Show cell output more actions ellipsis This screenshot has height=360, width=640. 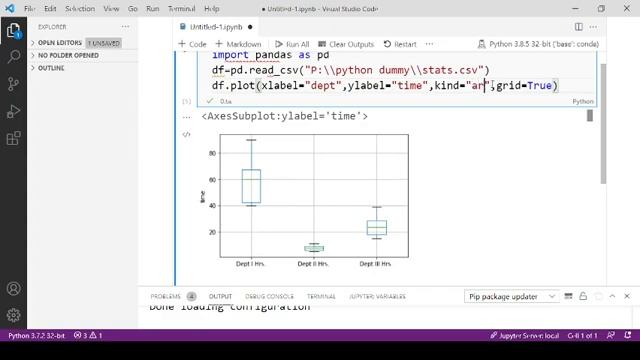pyautogui.click(x=187, y=117)
